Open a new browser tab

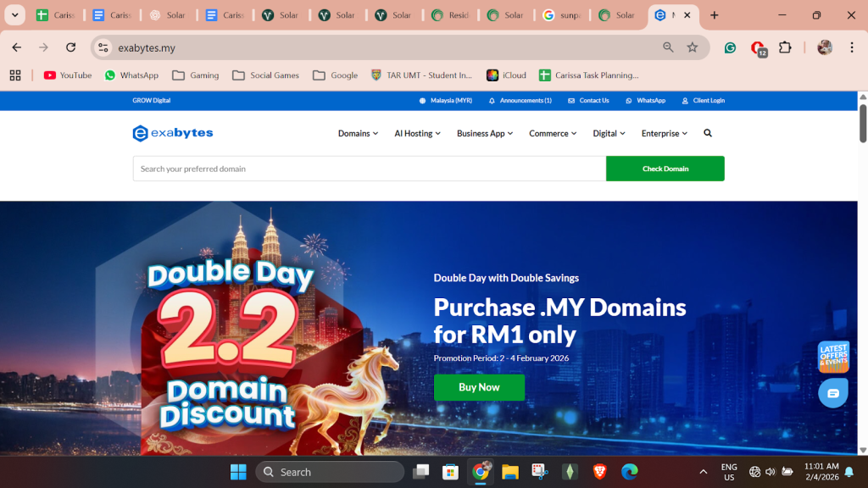coord(714,15)
